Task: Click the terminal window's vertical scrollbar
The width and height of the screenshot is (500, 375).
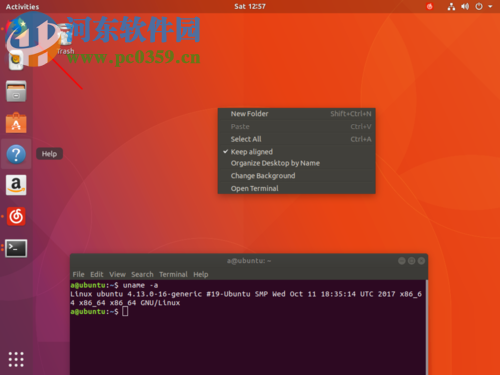Action: coord(426,327)
